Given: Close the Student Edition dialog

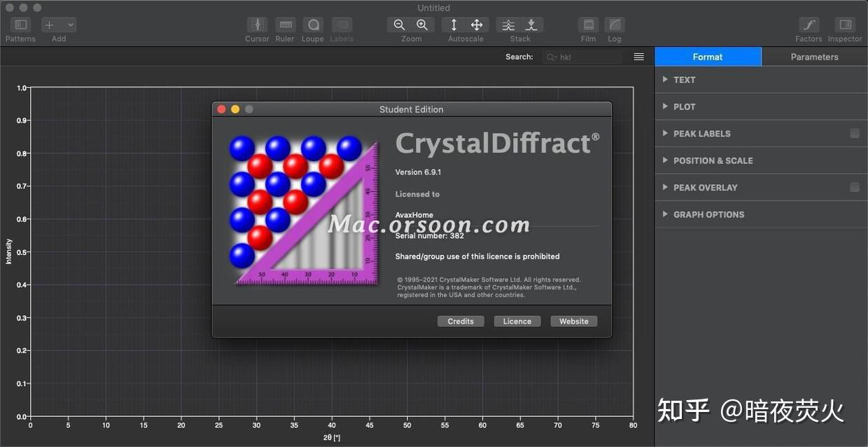Looking at the screenshot, I should pos(222,109).
